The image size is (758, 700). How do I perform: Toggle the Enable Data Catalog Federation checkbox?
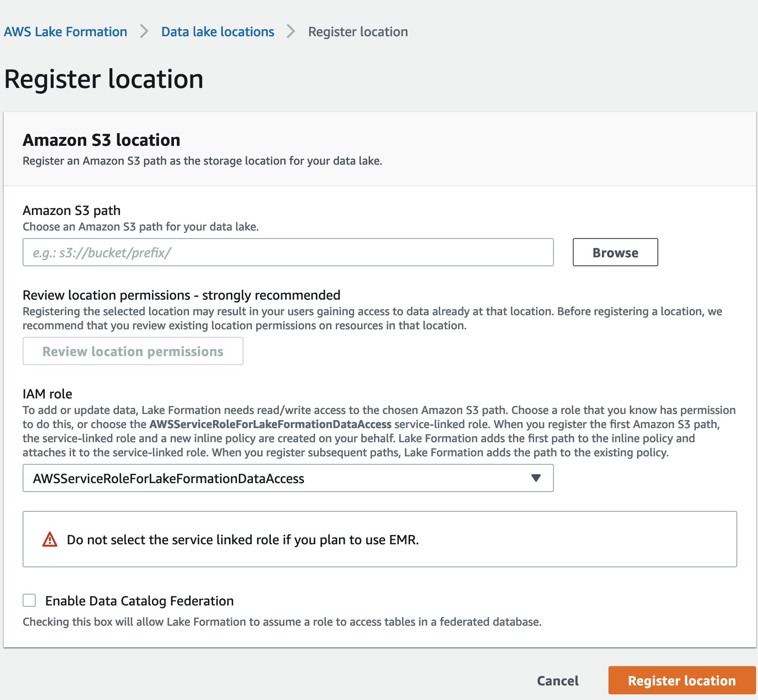(29, 600)
